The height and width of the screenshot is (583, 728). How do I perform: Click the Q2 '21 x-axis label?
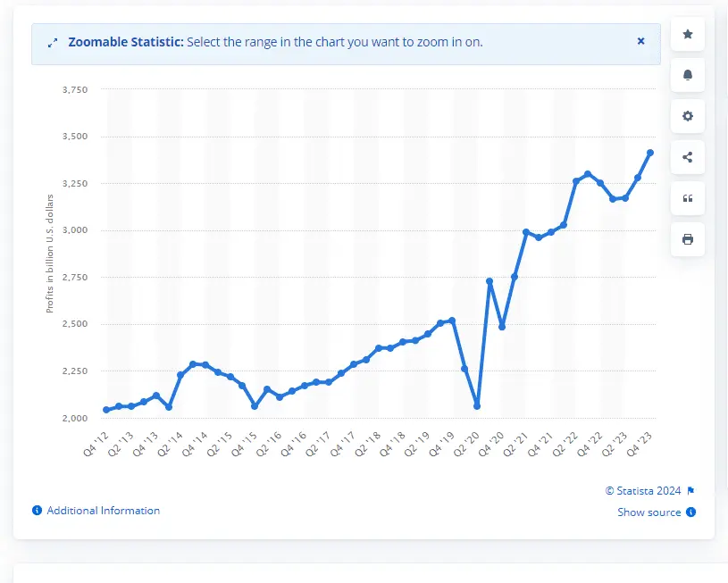click(x=516, y=440)
